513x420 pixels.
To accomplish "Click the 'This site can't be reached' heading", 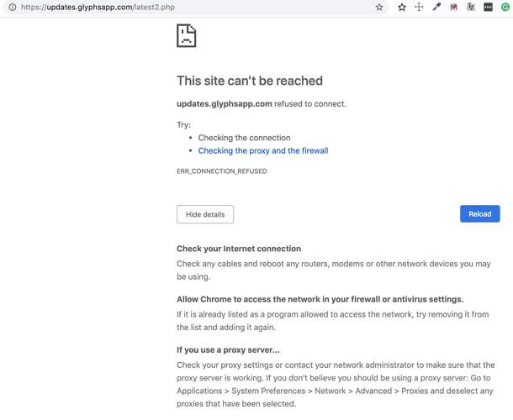I will pos(250,81).
